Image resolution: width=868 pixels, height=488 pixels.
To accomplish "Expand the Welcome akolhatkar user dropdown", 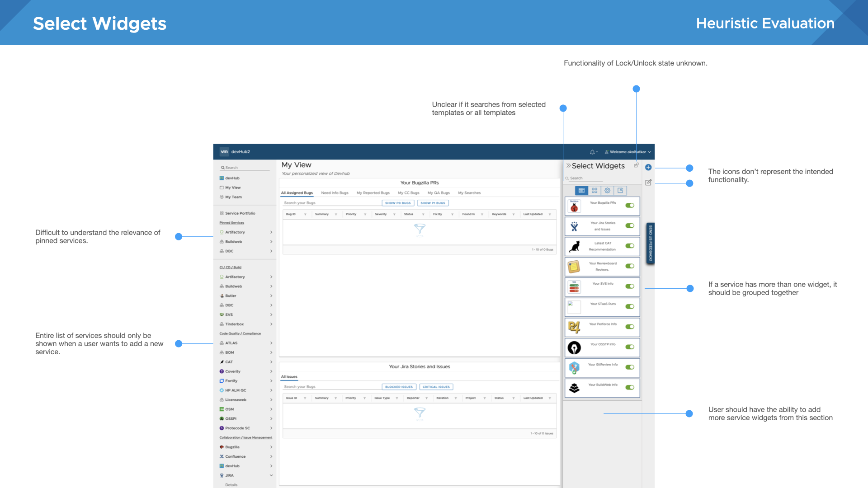I will click(628, 152).
